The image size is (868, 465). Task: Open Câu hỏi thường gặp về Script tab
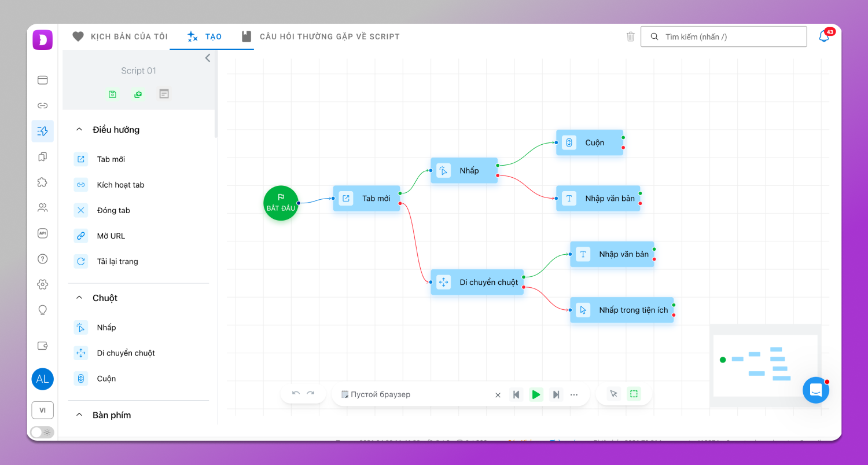[x=321, y=36]
